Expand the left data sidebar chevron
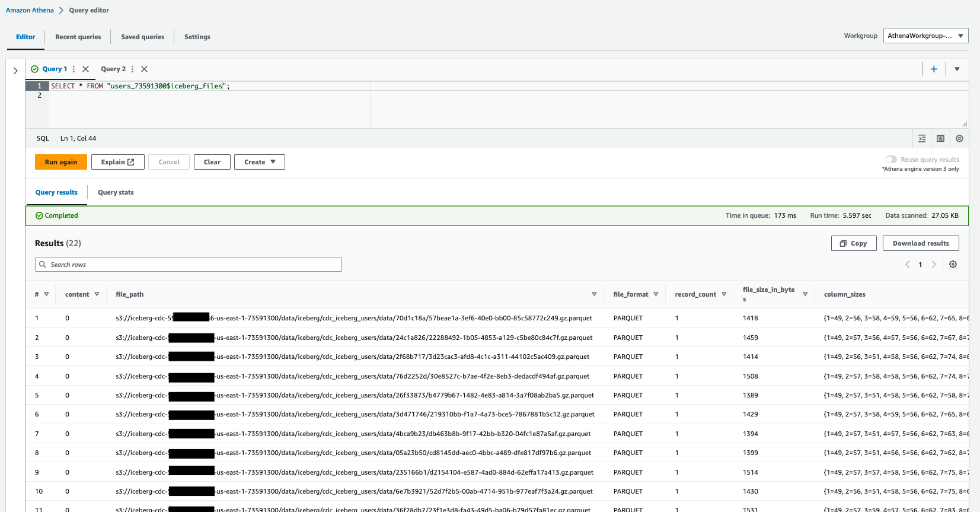 click(15, 71)
